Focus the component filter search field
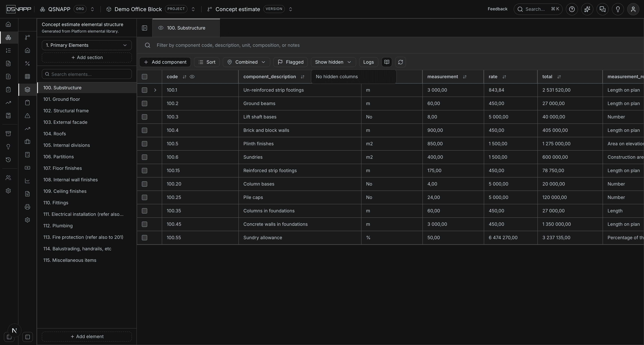 coord(390,45)
